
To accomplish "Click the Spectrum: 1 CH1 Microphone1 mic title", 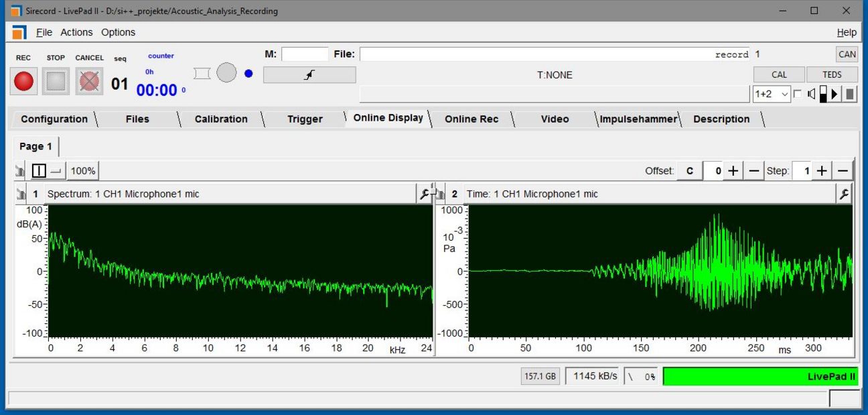I will 123,194.
